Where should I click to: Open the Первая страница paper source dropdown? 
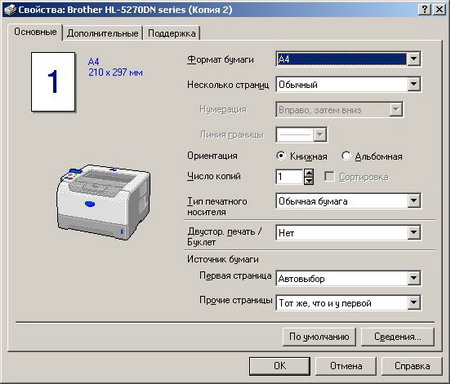pos(348,278)
